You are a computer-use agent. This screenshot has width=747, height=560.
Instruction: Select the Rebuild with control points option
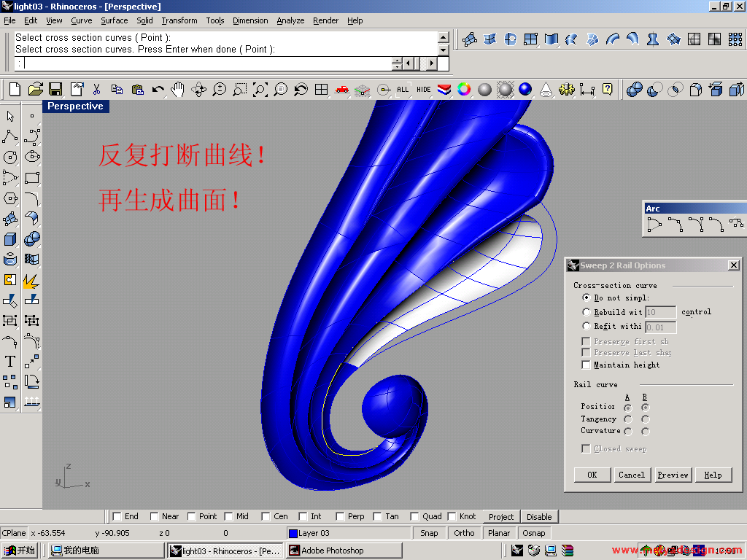pyautogui.click(x=587, y=312)
